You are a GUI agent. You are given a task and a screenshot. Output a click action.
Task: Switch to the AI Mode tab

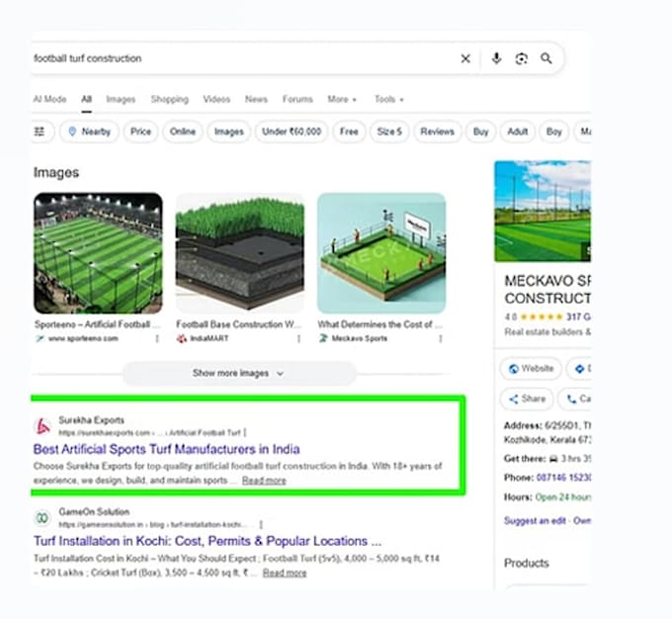pyautogui.click(x=49, y=99)
